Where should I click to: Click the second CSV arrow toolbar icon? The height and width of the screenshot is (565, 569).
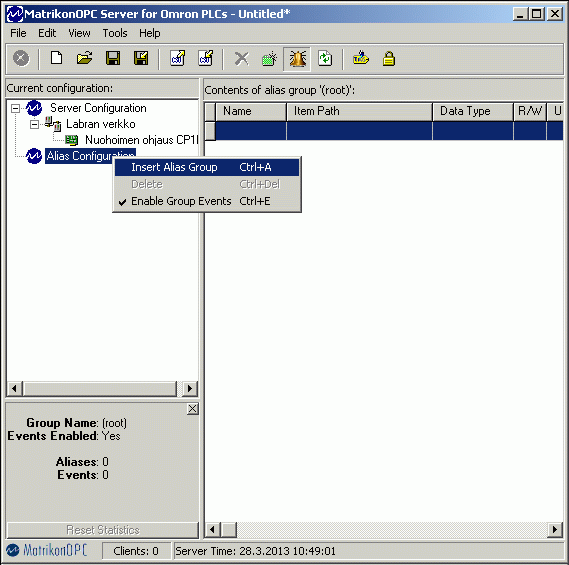tap(206, 58)
